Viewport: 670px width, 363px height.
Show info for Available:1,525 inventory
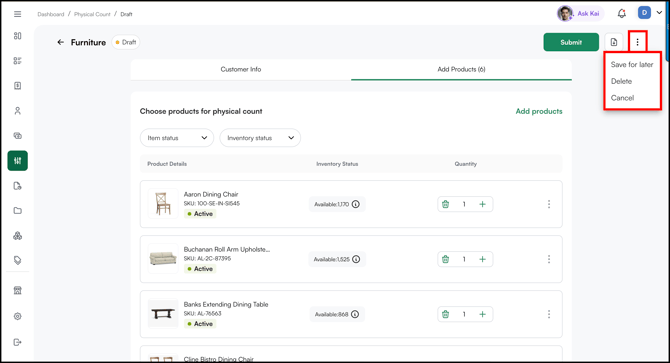tap(356, 259)
